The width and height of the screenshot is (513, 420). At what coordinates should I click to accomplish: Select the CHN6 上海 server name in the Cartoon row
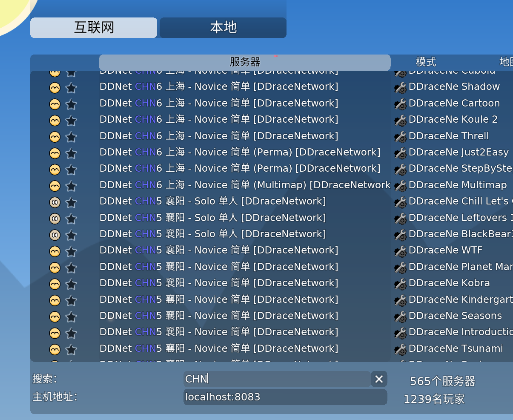point(219,103)
